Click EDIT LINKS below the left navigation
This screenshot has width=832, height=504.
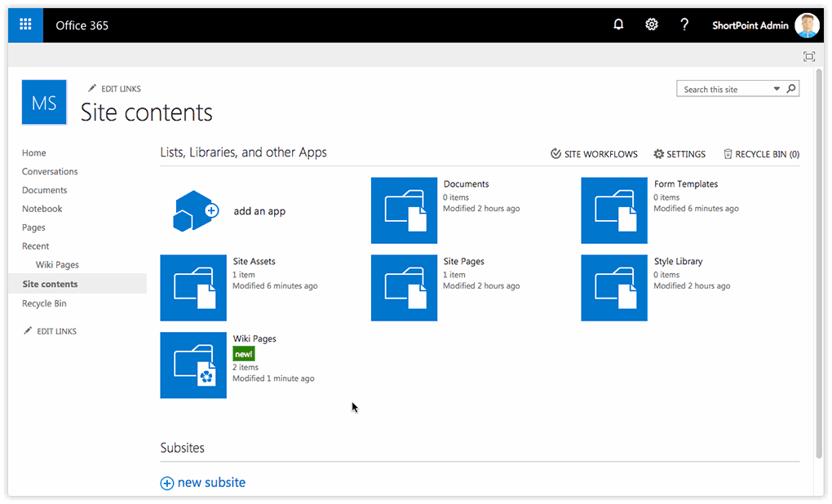(51, 331)
